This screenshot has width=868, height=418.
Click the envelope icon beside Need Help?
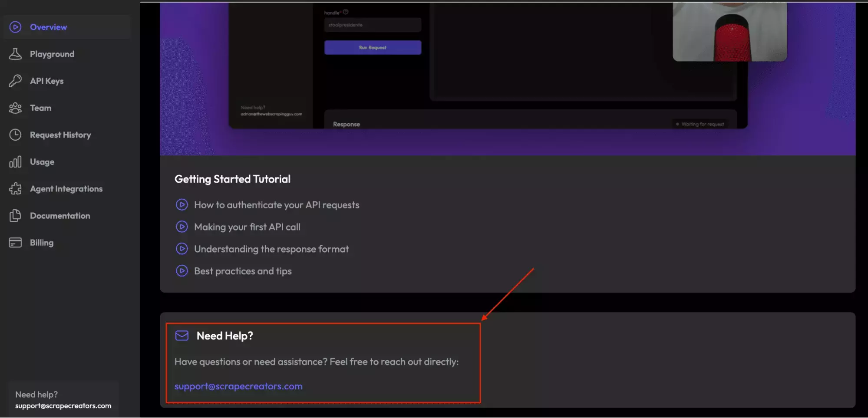182,336
